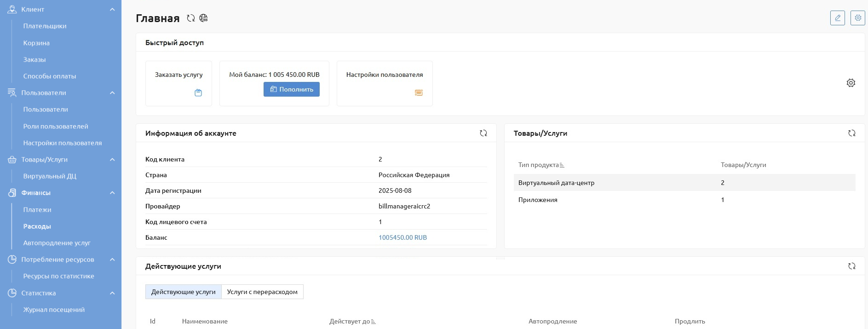
Task: Collapse the Статистика sidebar section
Action: coord(112,293)
